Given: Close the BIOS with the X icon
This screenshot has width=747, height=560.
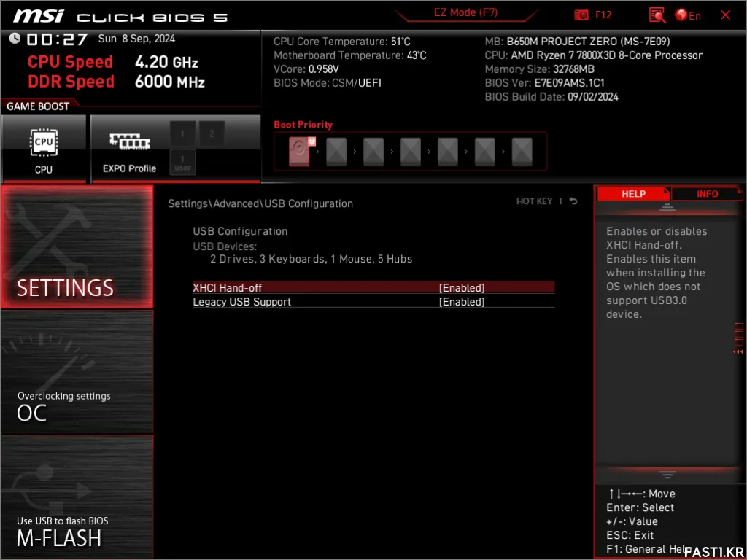Looking at the screenshot, I should [726, 15].
